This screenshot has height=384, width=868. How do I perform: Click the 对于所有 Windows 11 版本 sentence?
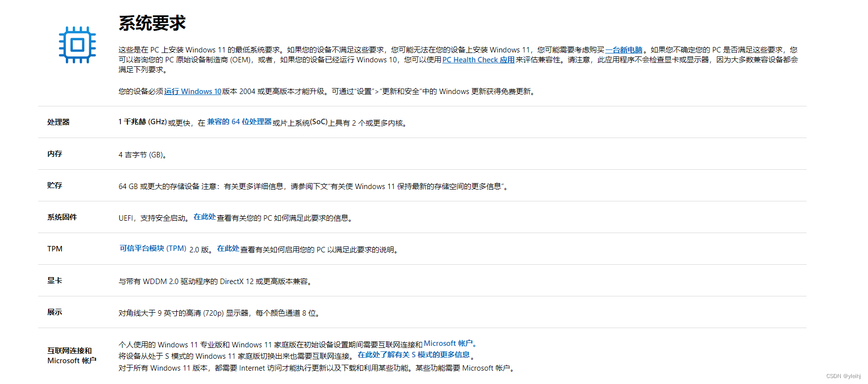pyautogui.click(x=317, y=368)
